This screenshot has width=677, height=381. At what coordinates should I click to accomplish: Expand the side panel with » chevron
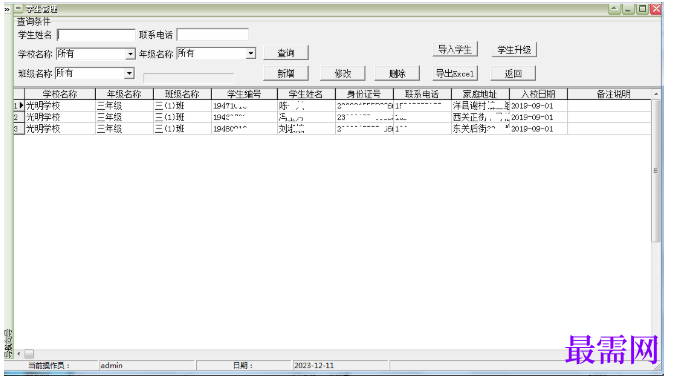[7, 9]
